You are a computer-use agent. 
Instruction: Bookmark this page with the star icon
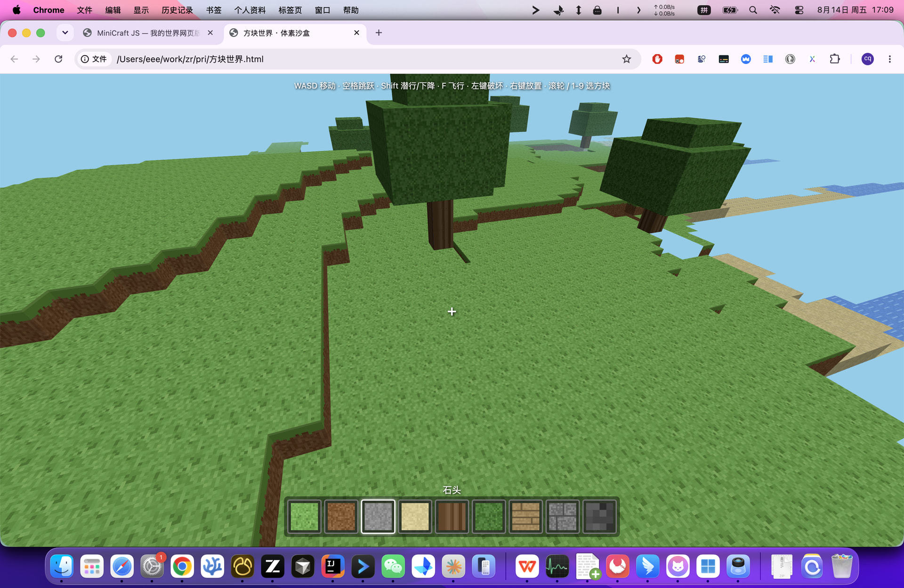[626, 59]
